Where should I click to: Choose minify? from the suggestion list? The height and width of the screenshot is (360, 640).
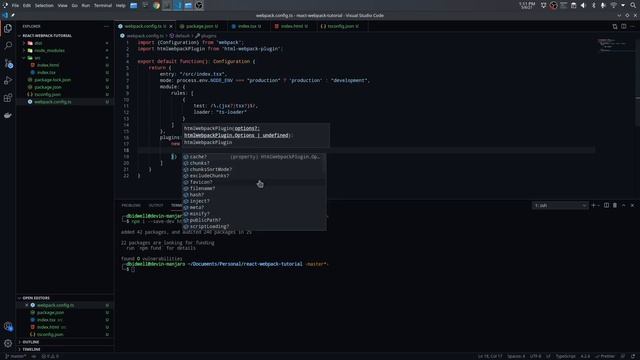pyautogui.click(x=254, y=214)
